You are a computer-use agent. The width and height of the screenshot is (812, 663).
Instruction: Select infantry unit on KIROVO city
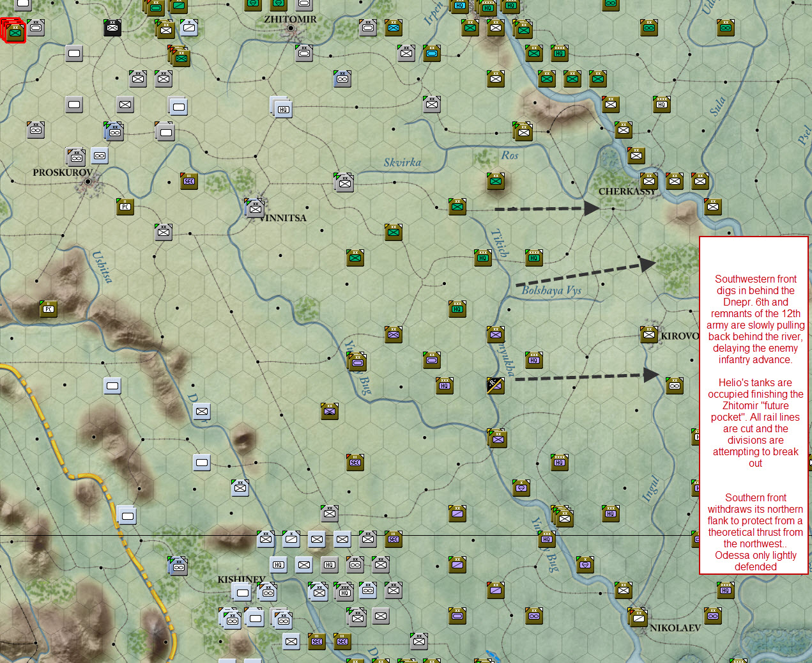click(x=649, y=334)
